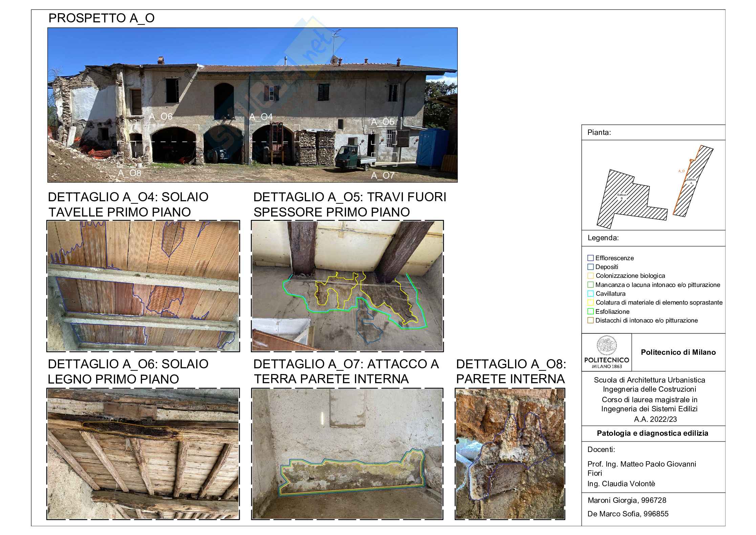Open the Dettaglio A_O4 tavelle ceiling photo
The image size is (756, 535).
pyautogui.click(x=143, y=286)
